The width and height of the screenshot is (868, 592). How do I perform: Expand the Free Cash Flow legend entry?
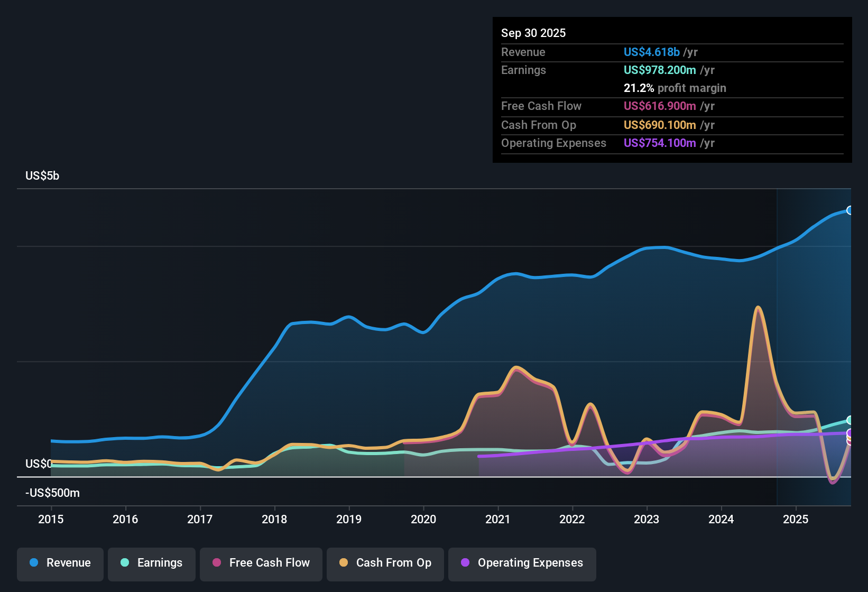pos(261,563)
